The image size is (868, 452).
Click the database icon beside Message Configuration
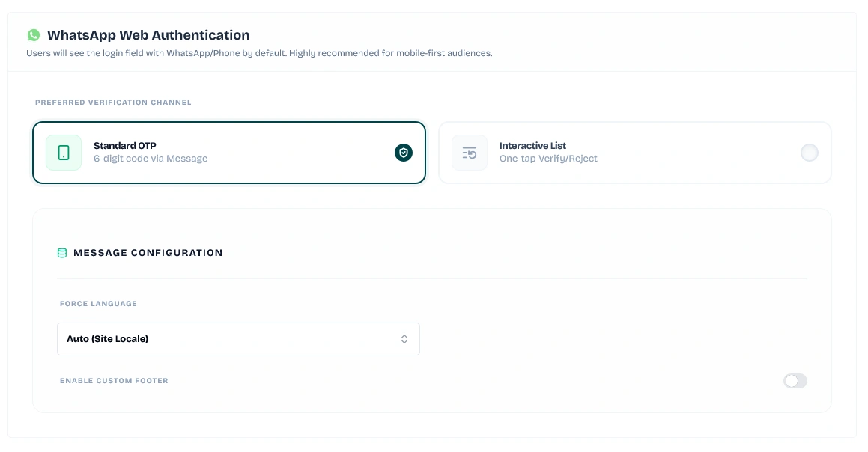pos(62,253)
